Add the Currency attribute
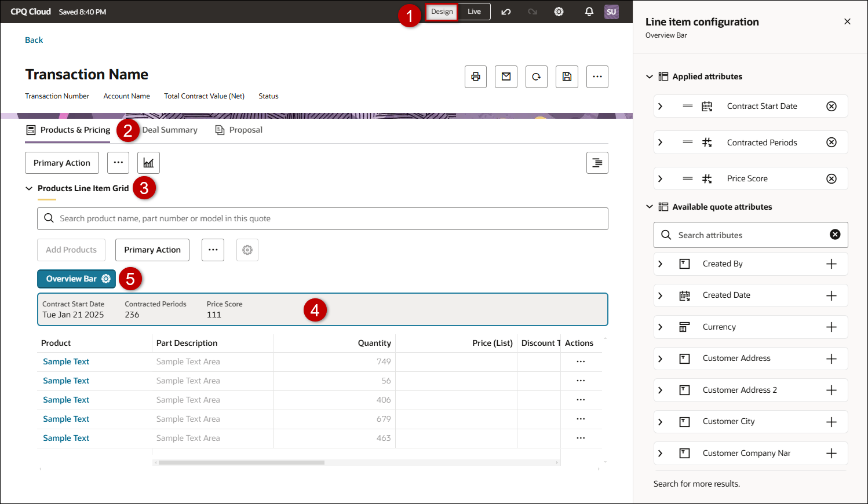Screen dimensions: 868x504 click(x=831, y=327)
